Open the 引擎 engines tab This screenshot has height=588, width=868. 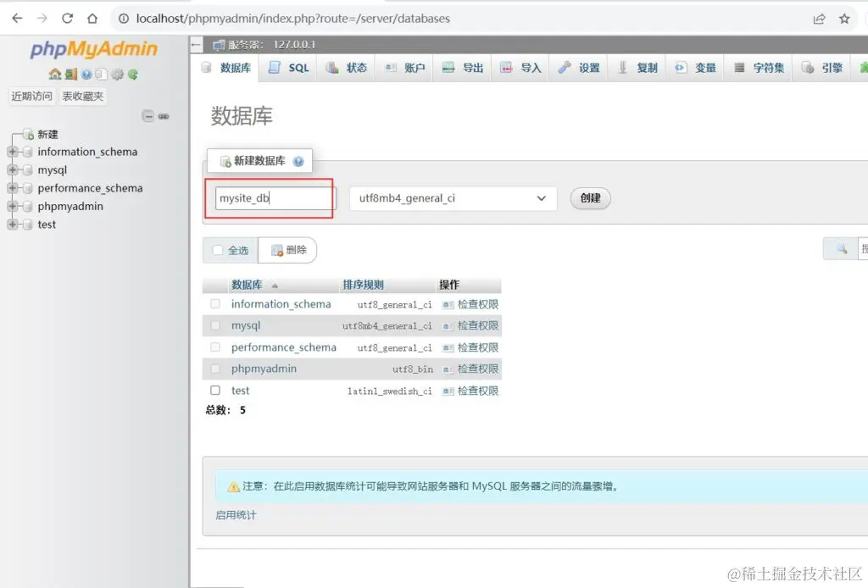pyautogui.click(x=822, y=68)
